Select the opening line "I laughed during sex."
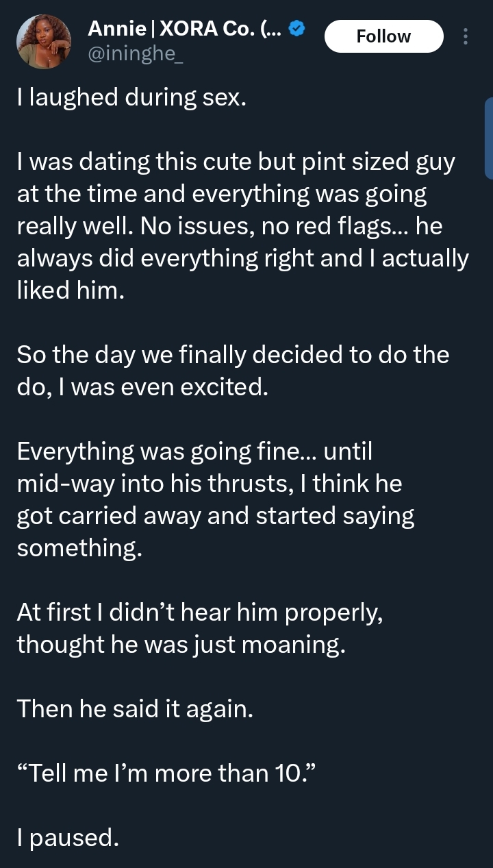 (130, 98)
